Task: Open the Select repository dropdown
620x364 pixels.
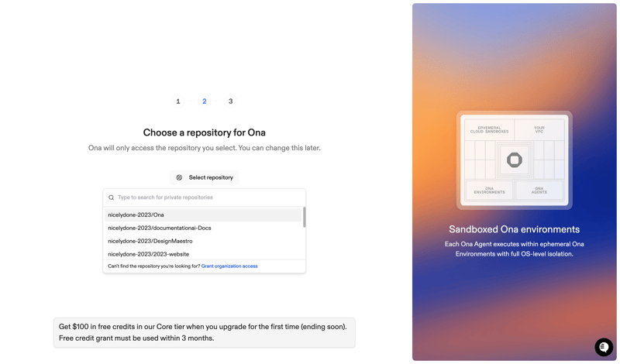Action: tap(205, 177)
